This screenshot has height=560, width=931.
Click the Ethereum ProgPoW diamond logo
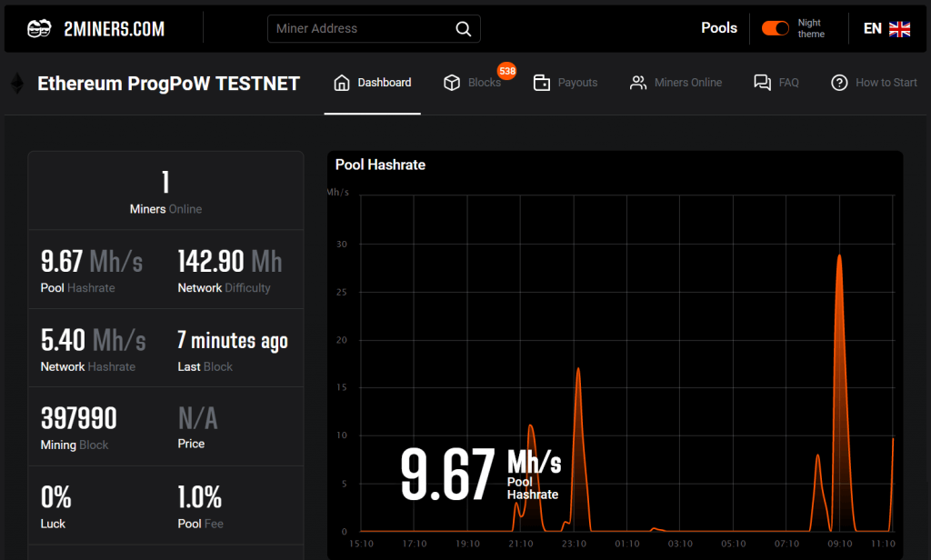[x=16, y=83]
